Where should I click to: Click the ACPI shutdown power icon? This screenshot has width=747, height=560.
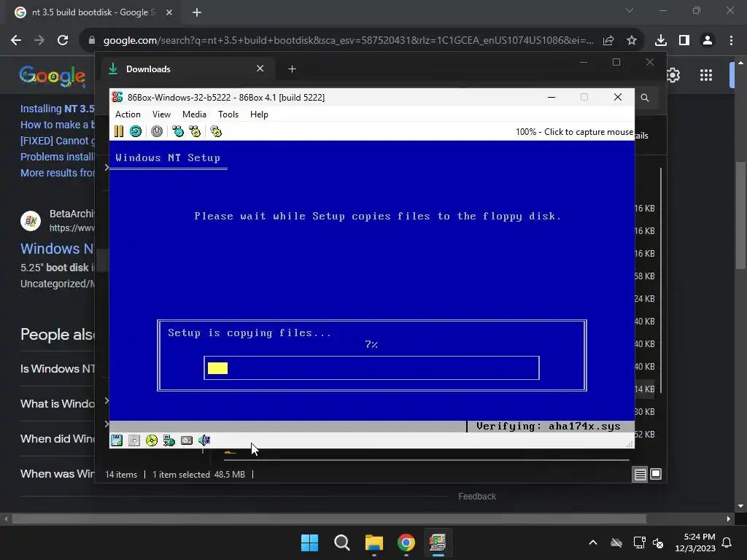click(157, 131)
